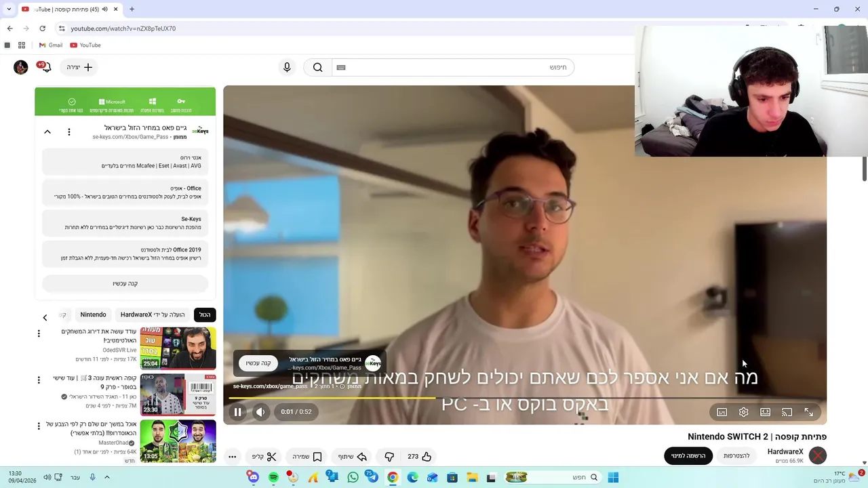This screenshot has height=488, width=868.
Task: Share the video (שיתוף)
Action: pyautogui.click(x=353, y=457)
